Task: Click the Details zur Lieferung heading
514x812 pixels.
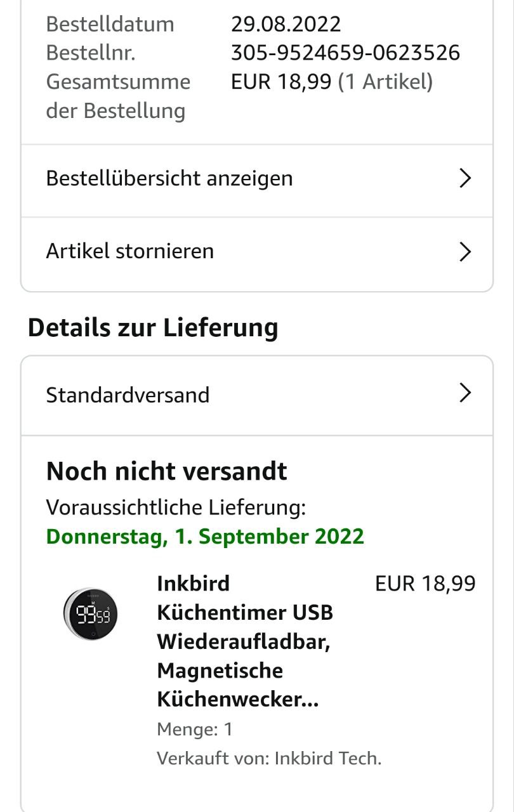Action: pyautogui.click(x=153, y=328)
